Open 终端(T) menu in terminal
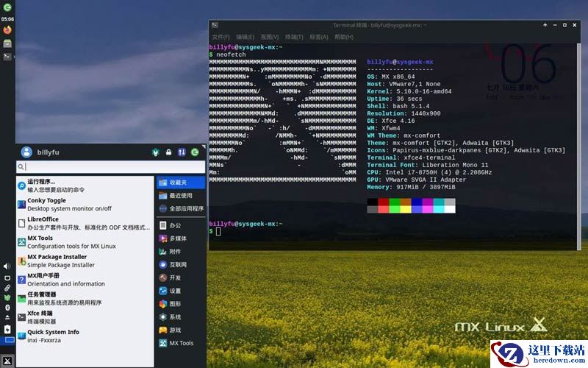Screen dimensions: 588x368 294,37
